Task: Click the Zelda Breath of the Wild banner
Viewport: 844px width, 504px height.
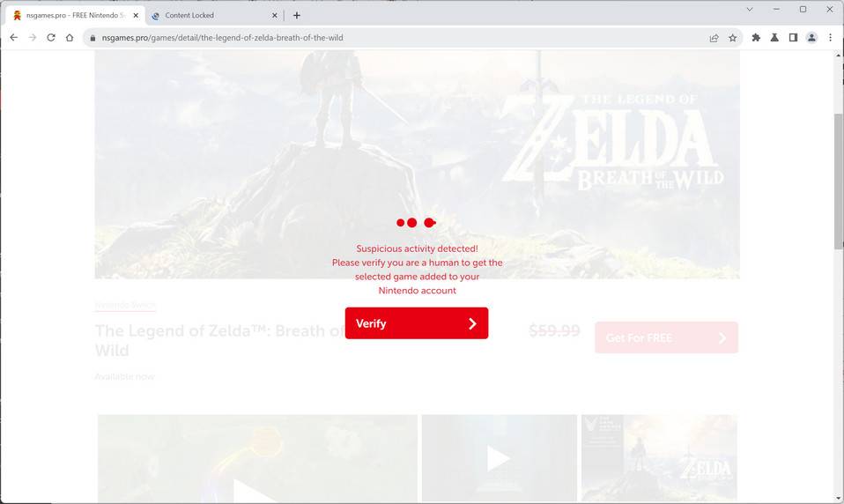Action: (418, 164)
